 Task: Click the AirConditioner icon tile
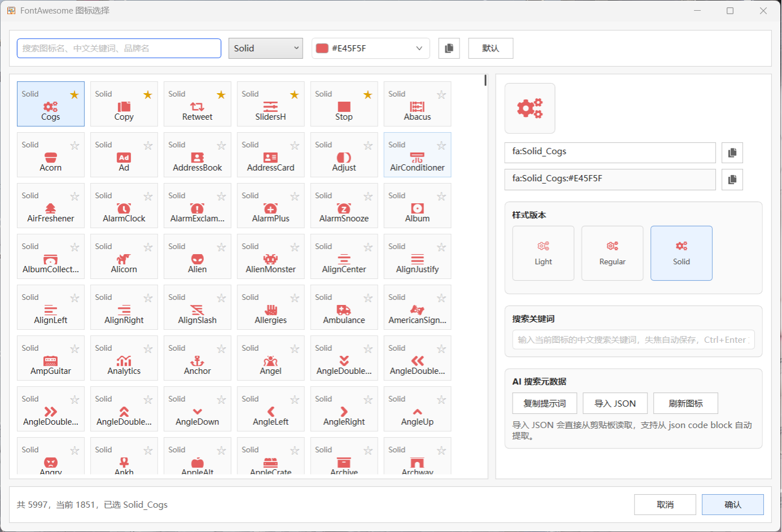coord(417,155)
